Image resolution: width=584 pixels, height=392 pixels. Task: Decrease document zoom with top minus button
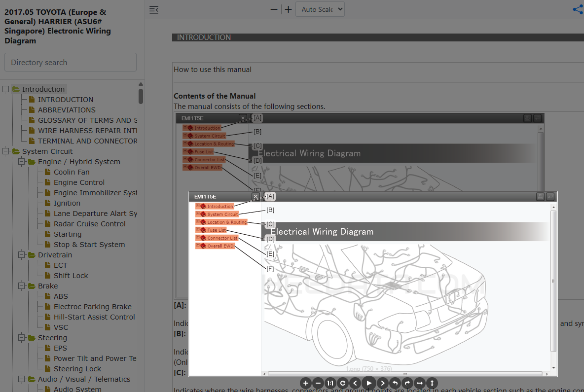click(x=274, y=9)
